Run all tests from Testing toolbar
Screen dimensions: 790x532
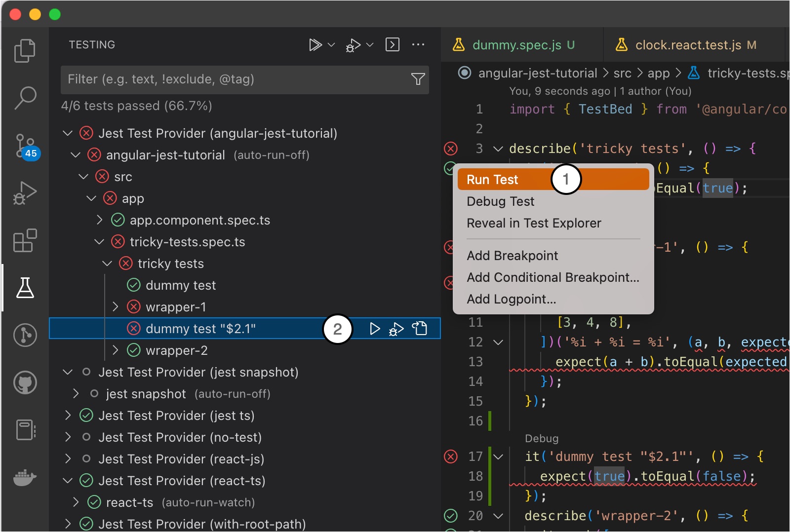pos(315,45)
